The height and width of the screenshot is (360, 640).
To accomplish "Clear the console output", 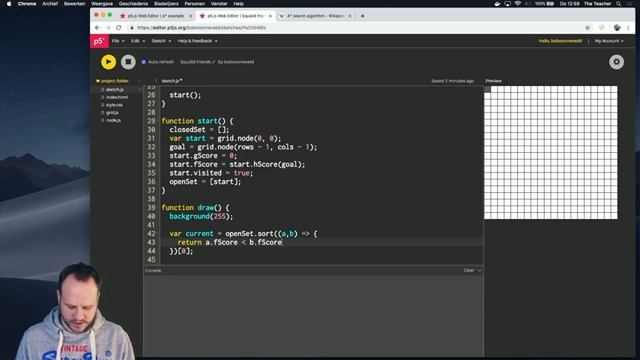I will 469,270.
